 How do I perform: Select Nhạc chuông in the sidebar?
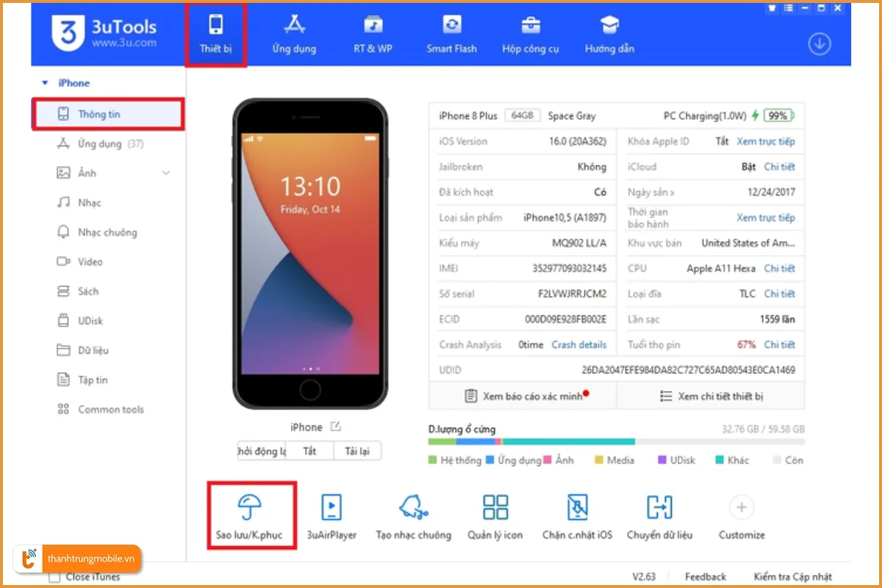tap(107, 232)
